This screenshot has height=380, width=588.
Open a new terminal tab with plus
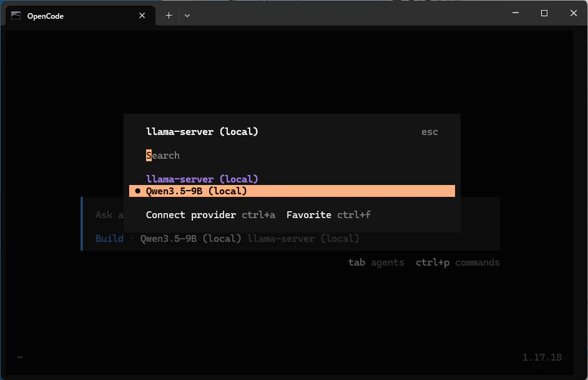[x=169, y=16]
